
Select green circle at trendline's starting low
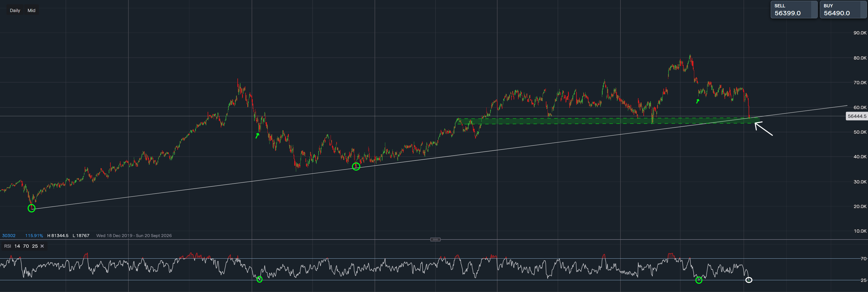point(31,208)
